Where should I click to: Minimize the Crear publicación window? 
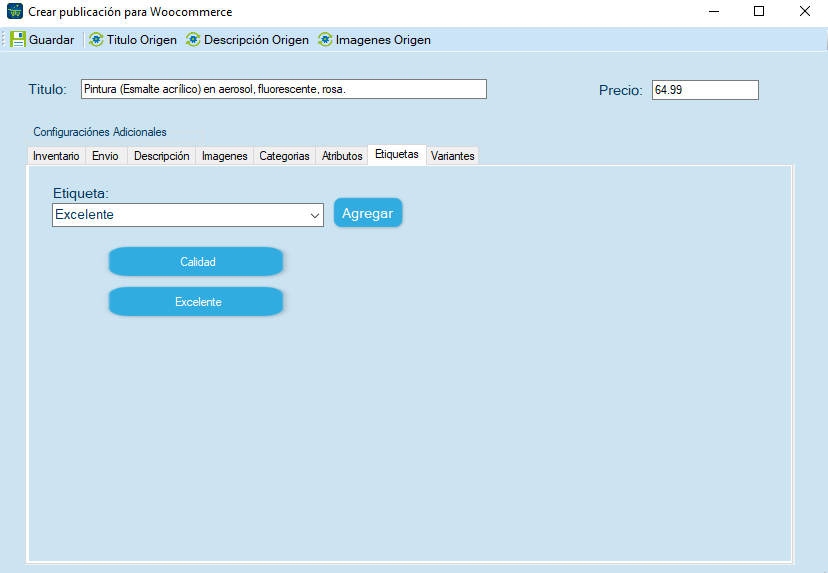[x=714, y=11]
